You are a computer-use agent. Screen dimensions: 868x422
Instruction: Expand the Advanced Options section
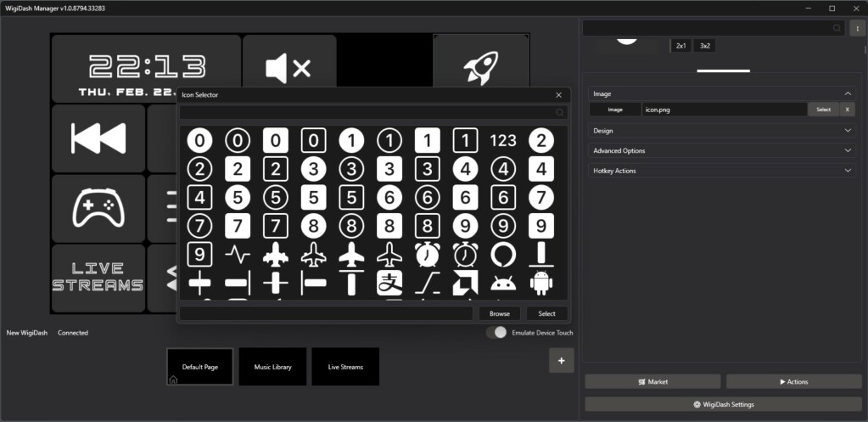coord(848,150)
